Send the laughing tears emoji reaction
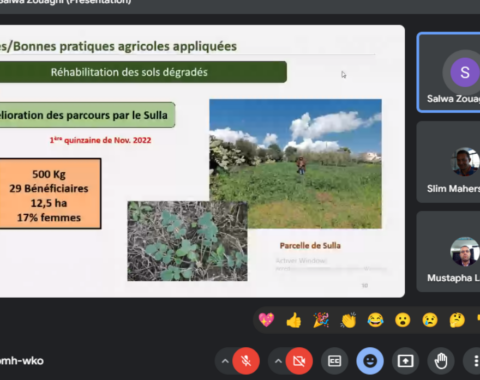The height and width of the screenshot is (380, 480). coord(375,320)
